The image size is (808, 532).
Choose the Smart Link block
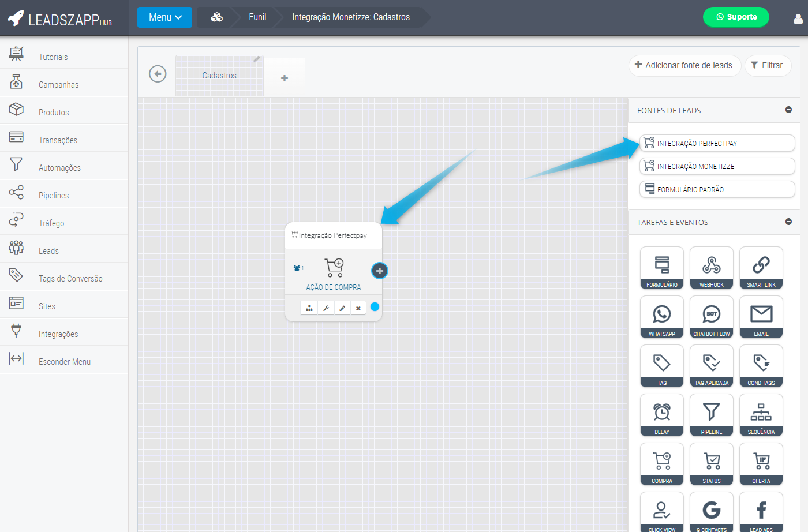(761, 268)
